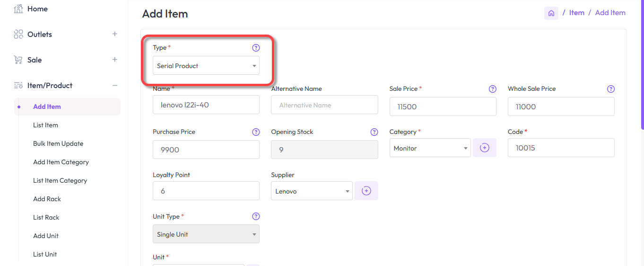Click help icon next to Type label

(x=256, y=48)
